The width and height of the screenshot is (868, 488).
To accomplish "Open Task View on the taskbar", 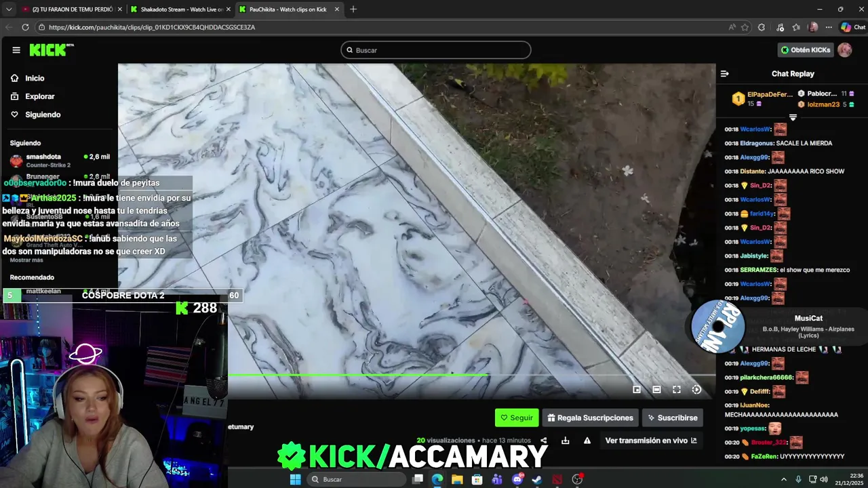I will point(418,479).
